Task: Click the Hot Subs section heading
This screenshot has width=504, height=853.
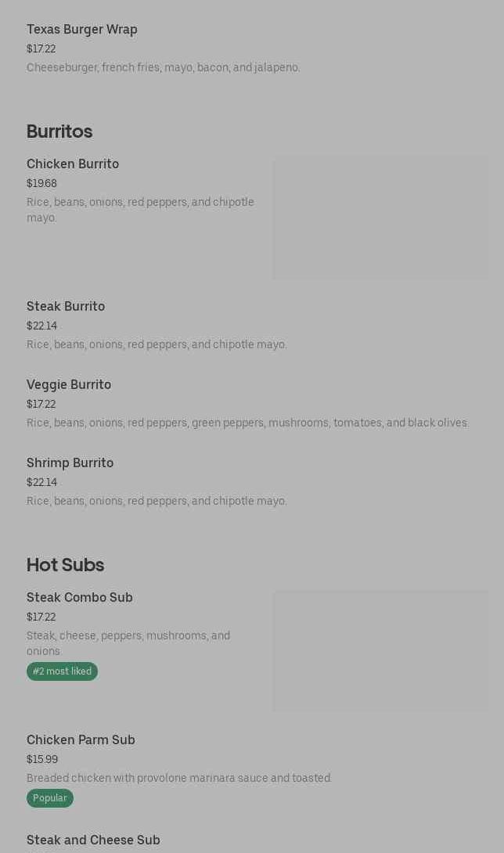Action: (65, 565)
